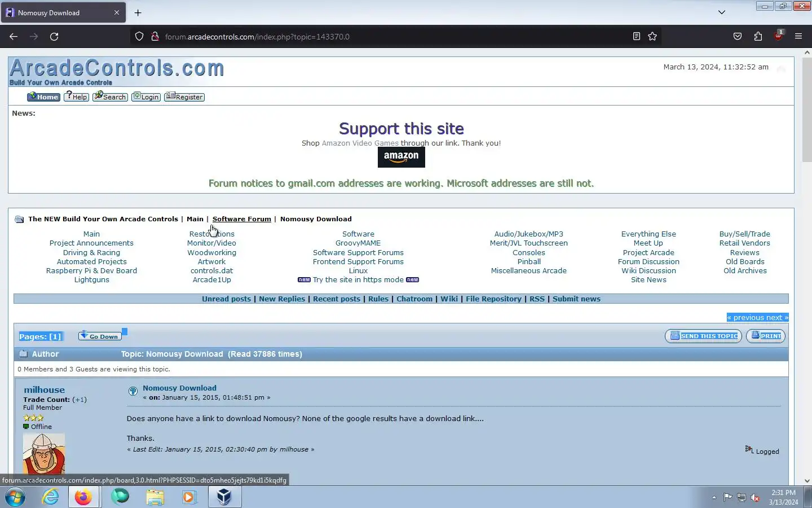Open File Repository link
This screenshot has width=812, height=508.
tap(493, 299)
